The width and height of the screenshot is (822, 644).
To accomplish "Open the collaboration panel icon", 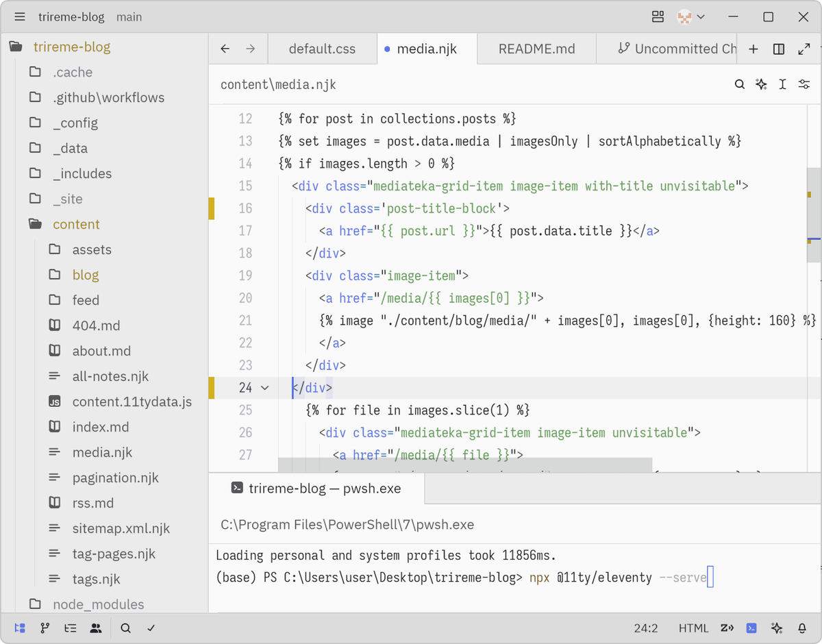I will coord(96,628).
